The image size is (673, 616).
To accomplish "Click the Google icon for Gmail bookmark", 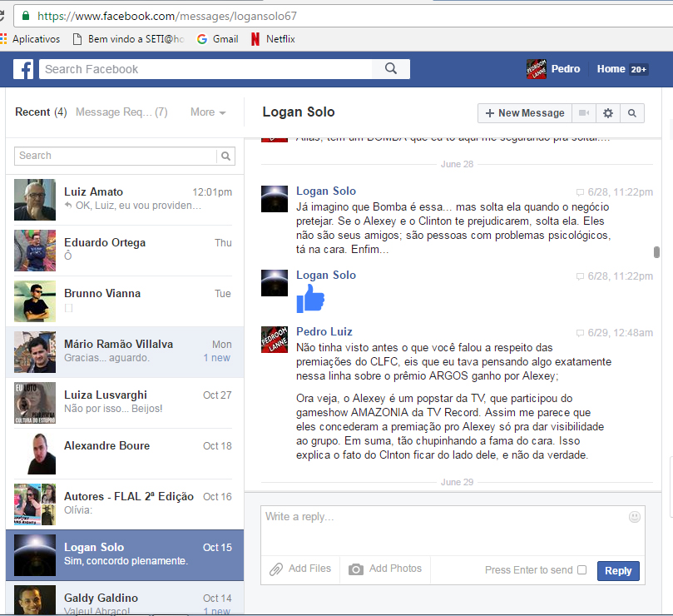I will pos(201,39).
